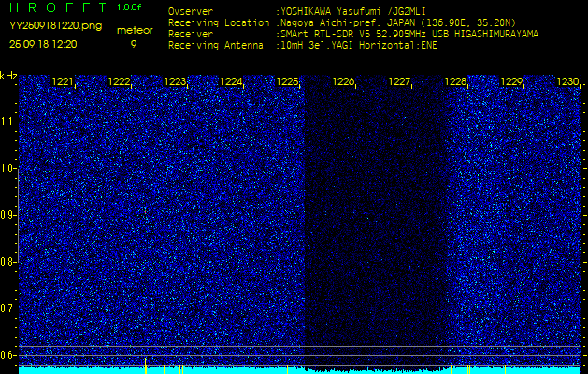Click the 'Receiver' field label
The height and width of the screenshot is (374, 588).
coord(191,35)
